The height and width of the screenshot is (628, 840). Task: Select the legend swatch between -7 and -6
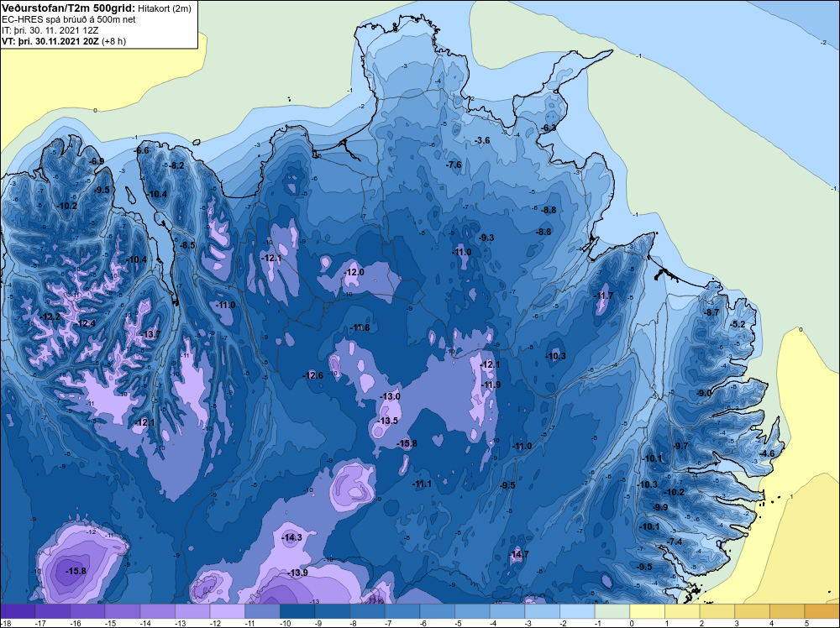tap(402, 611)
